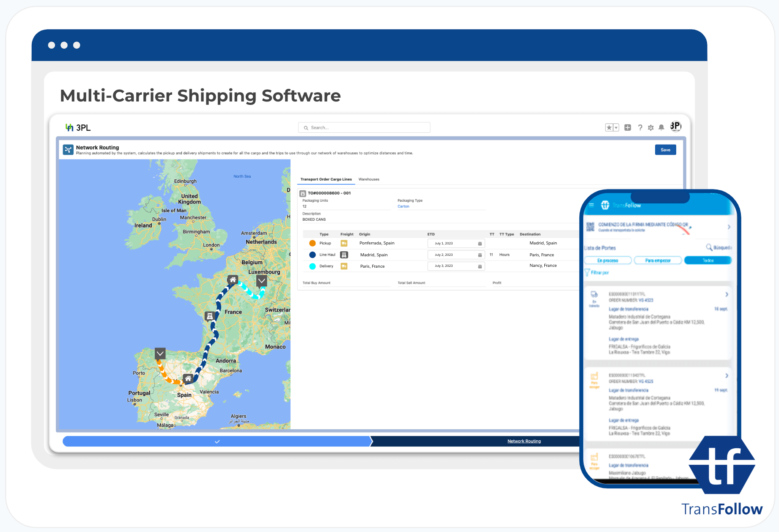The height and width of the screenshot is (532, 779).
Task: Click the pallet status icon for VG 4525
Action: click(594, 376)
